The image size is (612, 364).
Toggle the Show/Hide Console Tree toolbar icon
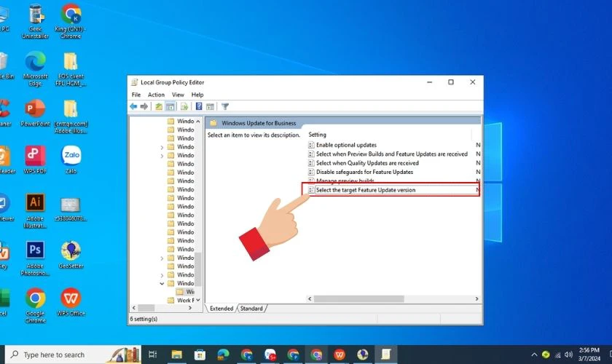click(x=170, y=106)
